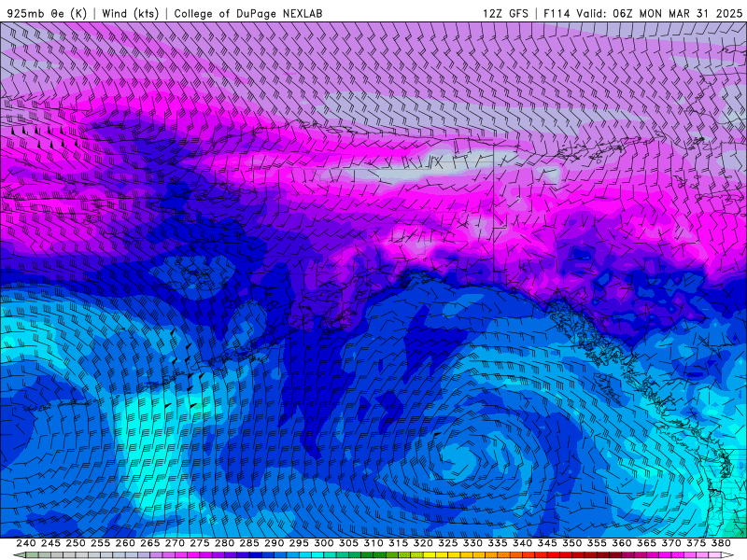Click the "Wind (kts)" header label

130,13
